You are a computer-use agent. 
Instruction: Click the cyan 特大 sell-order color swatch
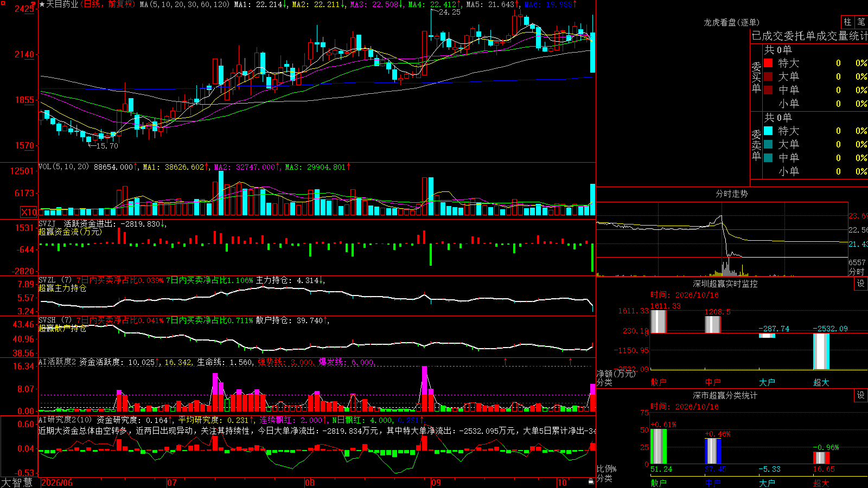[x=768, y=131]
